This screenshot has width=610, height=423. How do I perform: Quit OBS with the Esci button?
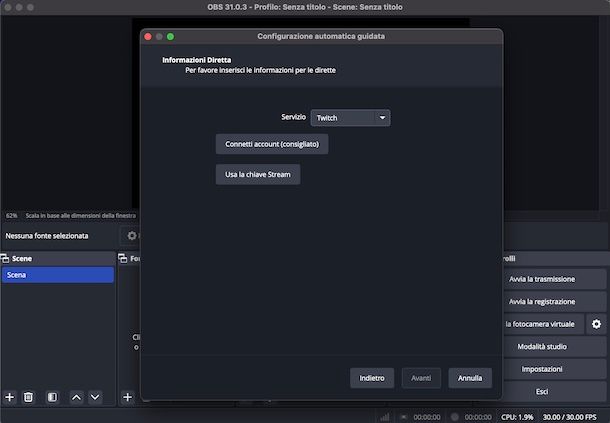[555, 391]
